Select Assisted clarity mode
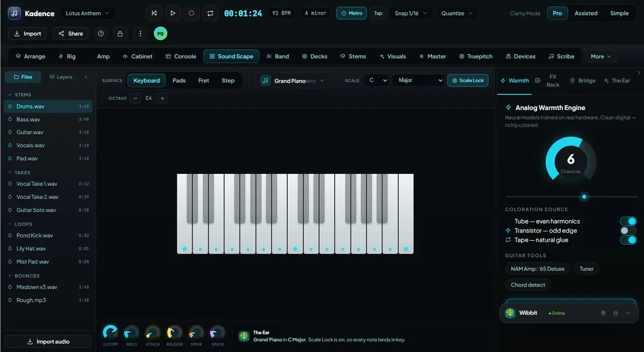This screenshot has height=352, width=644. [x=586, y=13]
